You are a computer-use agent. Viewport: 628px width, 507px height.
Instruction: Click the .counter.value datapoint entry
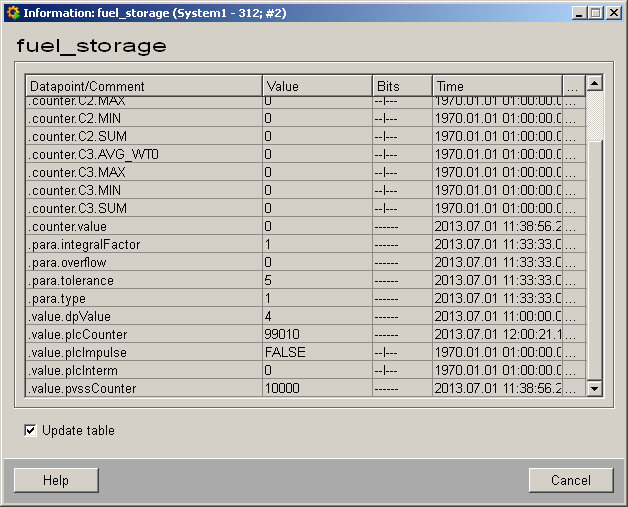[68, 226]
